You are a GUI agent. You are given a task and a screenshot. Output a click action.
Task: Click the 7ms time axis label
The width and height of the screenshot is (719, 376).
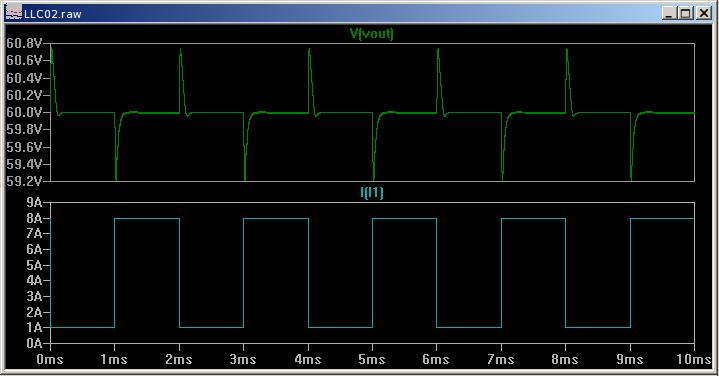pos(501,359)
